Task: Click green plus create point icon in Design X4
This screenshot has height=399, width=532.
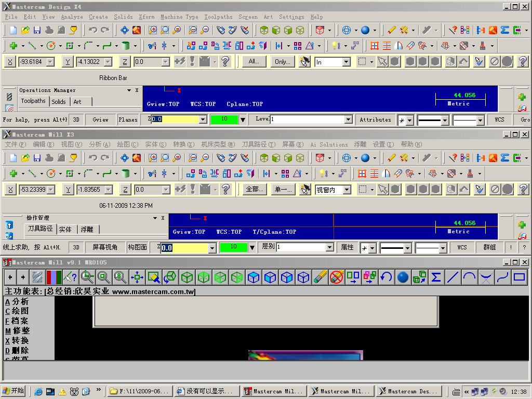Action: click(14, 46)
